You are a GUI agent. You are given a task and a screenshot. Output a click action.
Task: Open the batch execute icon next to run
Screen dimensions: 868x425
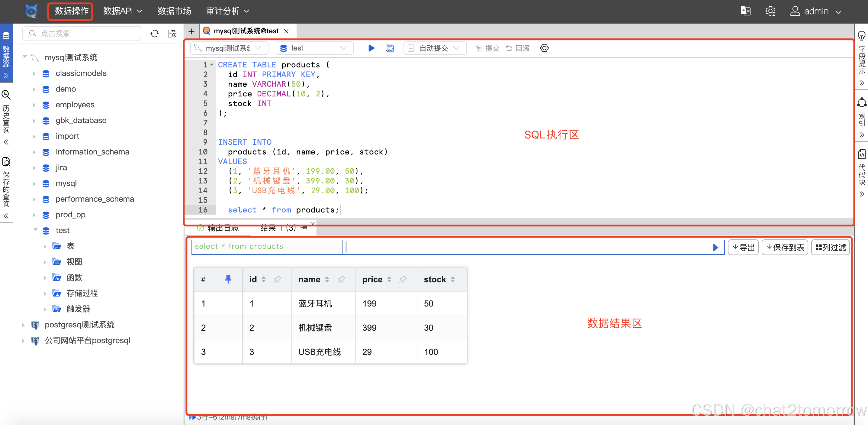point(390,48)
